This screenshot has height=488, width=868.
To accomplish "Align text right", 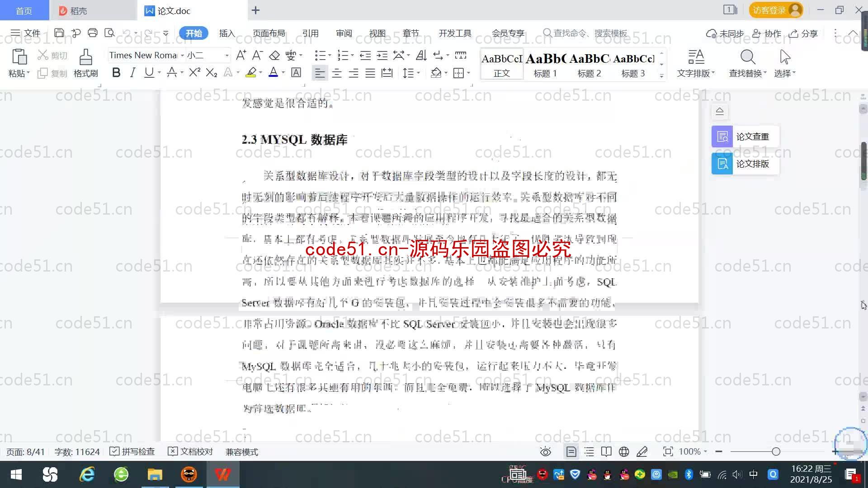I will point(354,73).
